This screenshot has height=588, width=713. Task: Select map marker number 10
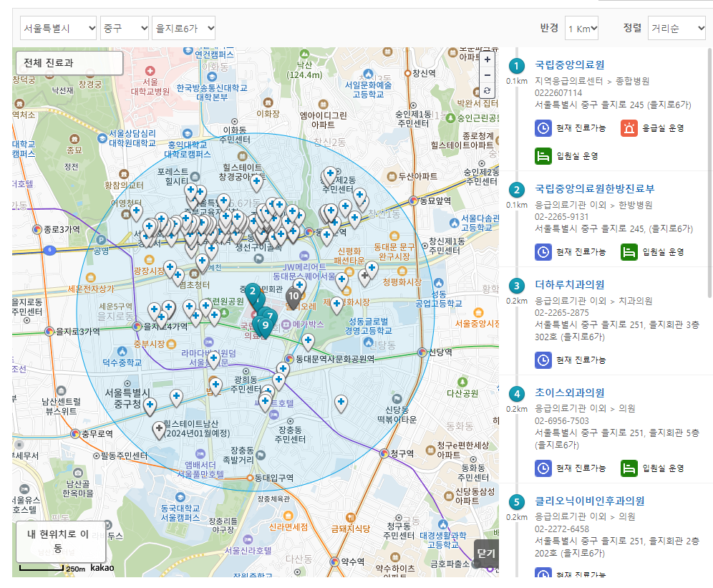(294, 296)
